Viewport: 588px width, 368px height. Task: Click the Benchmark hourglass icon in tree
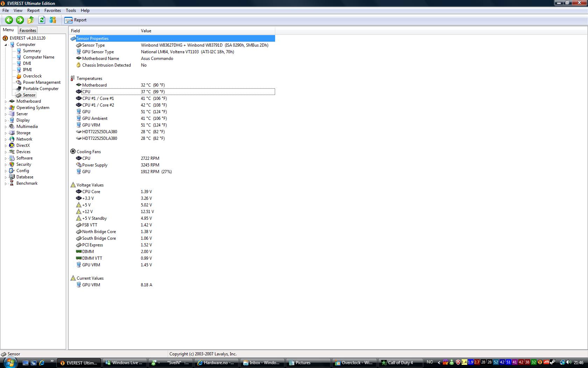coord(12,183)
